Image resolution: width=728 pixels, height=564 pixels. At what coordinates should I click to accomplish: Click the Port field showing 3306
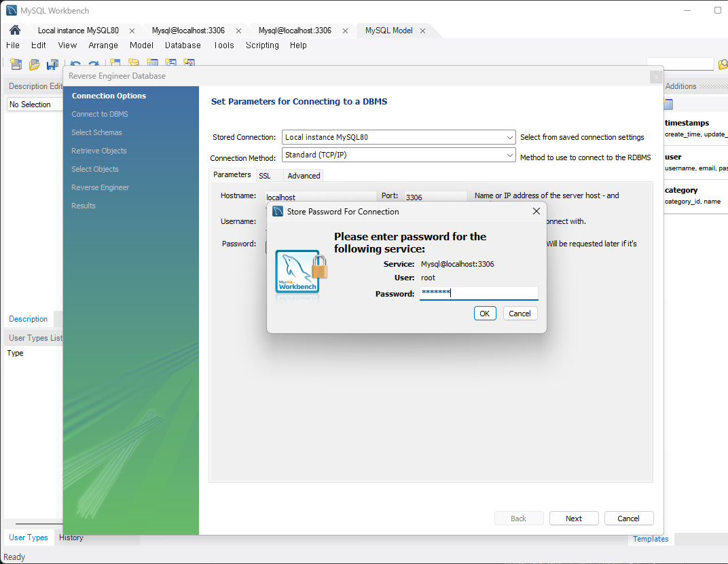pos(435,197)
